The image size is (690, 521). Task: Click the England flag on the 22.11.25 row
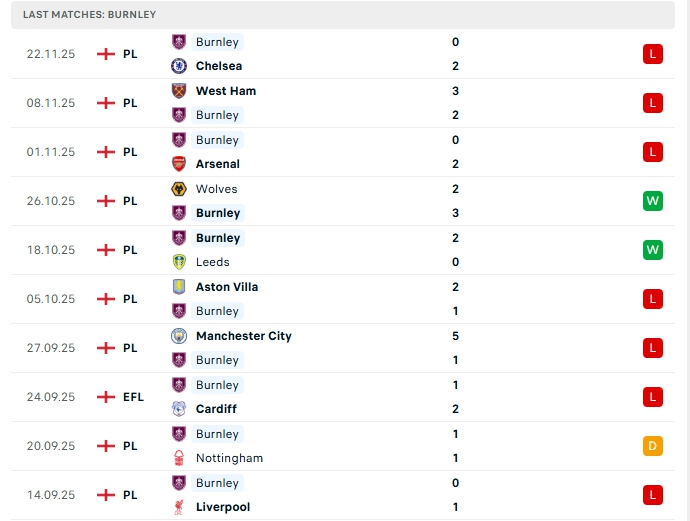click(x=106, y=54)
